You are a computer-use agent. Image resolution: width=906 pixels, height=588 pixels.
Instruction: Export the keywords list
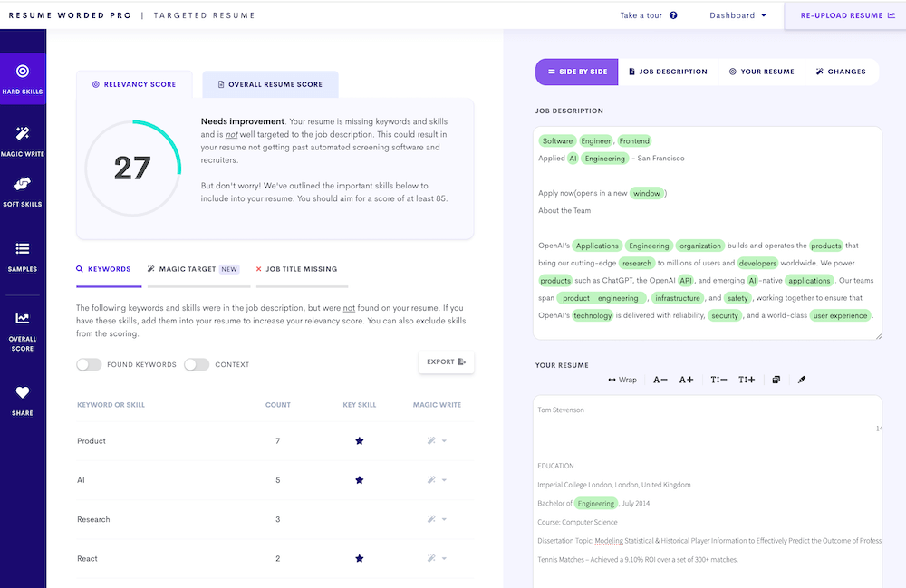coord(446,361)
